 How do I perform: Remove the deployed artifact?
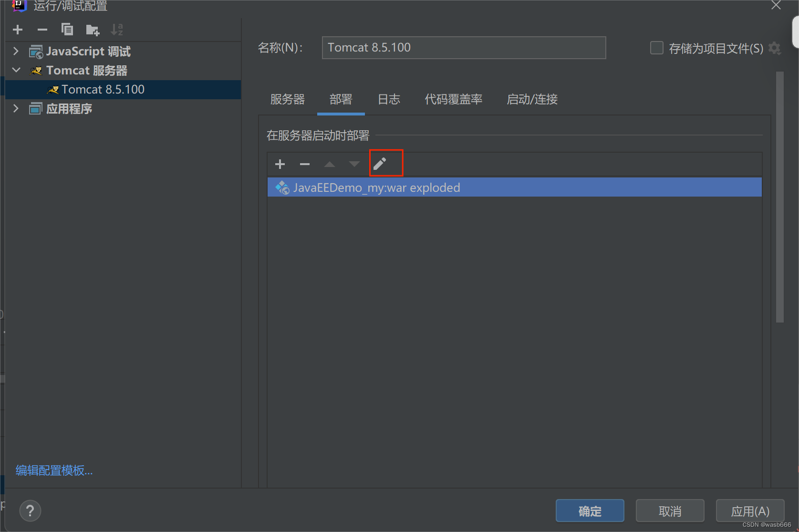coord(304,164)
